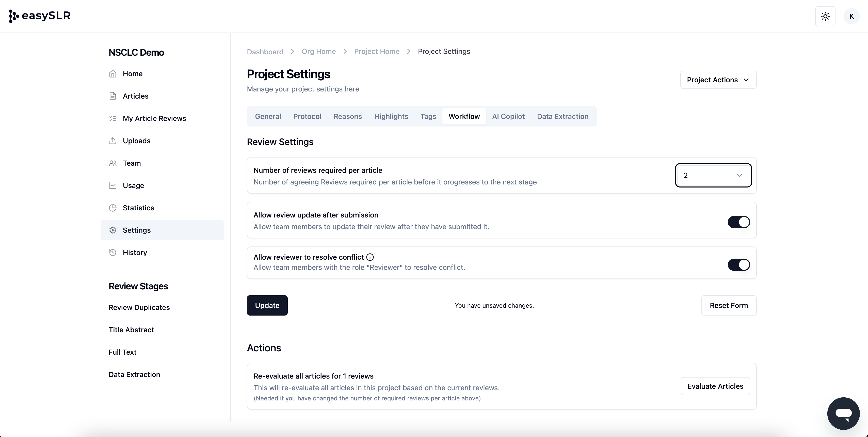Click the History clock icon
This screenshot has height=437, width=868.
pyautogui.click(x=112, y=253)
